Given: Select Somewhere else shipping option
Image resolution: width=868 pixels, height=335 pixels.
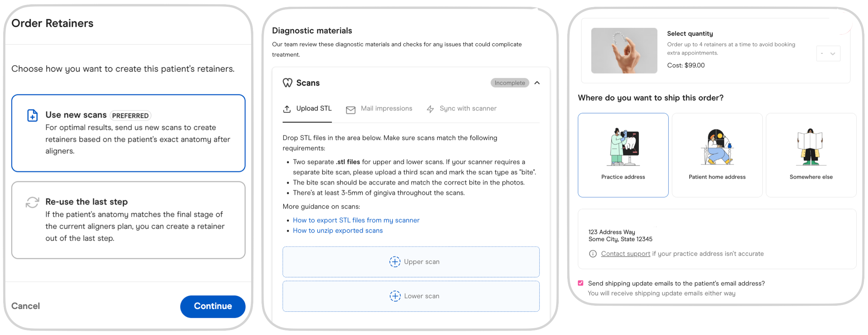Looking at the screenshot, I should pyautogui.click(x=811, y=155).
